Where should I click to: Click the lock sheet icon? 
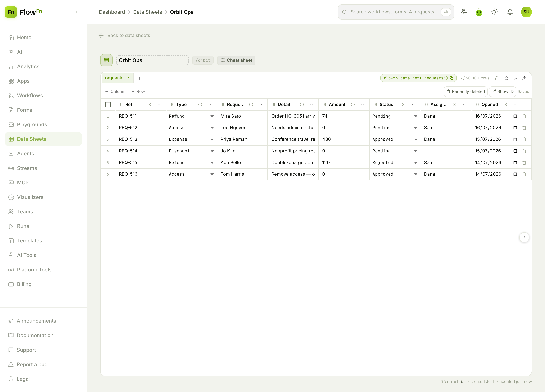coord(497,78)
